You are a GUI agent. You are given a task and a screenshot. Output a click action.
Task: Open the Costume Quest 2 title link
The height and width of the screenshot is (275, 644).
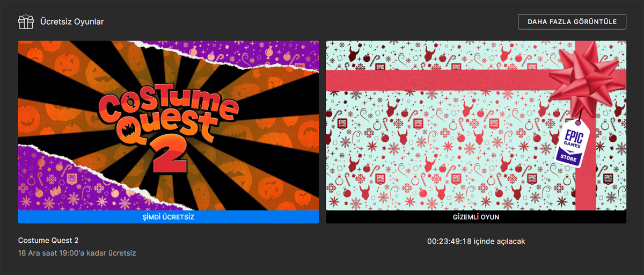48,241
